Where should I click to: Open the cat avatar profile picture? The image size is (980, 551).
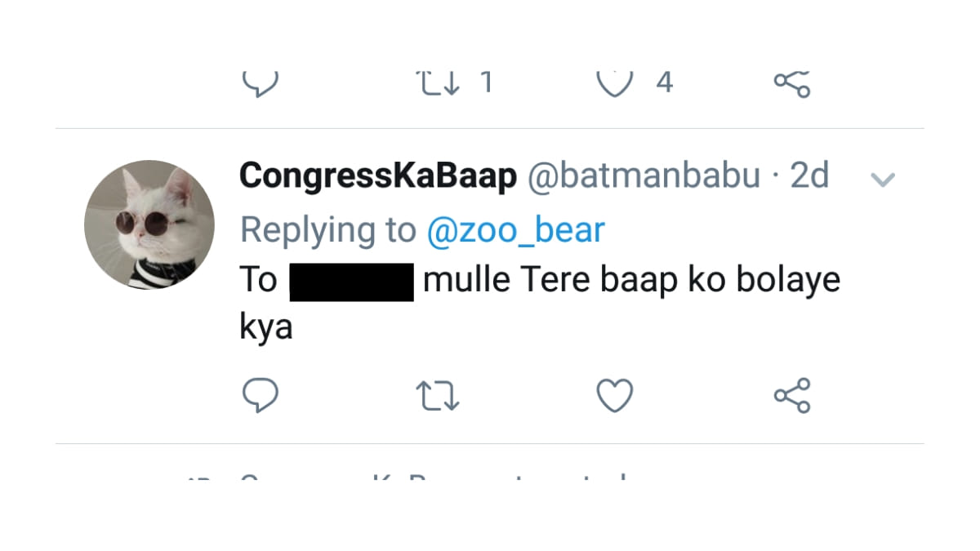pos(149,225)
